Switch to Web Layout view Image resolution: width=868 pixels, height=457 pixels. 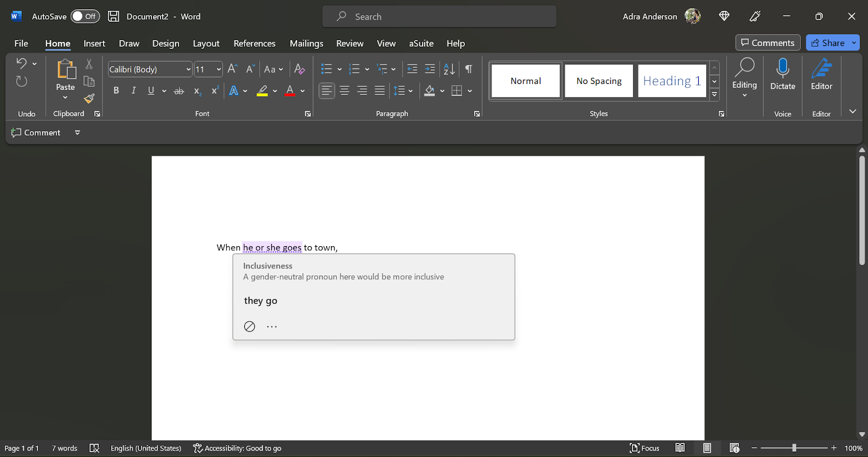click(735, 448)
